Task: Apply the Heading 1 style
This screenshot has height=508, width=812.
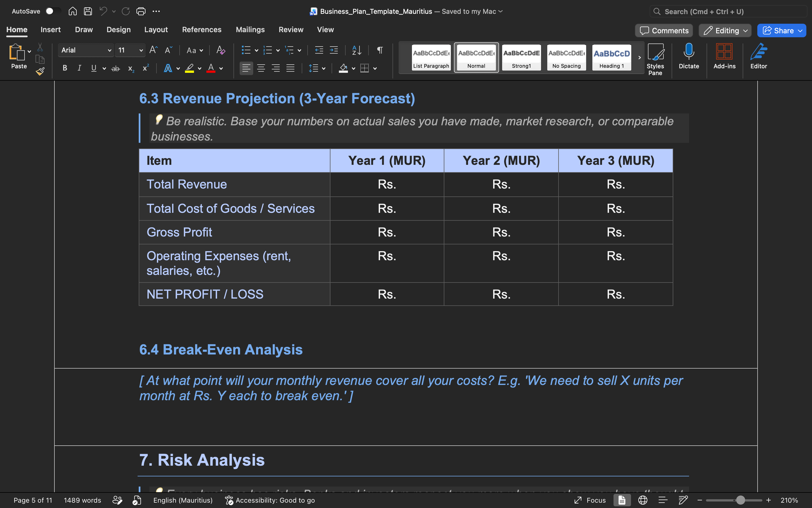Action: 611,58
